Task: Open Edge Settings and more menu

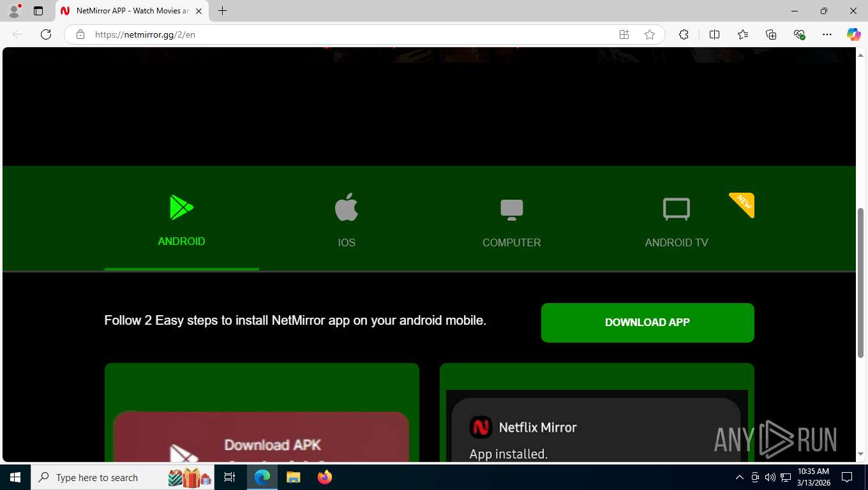Action: pos(827,34)
